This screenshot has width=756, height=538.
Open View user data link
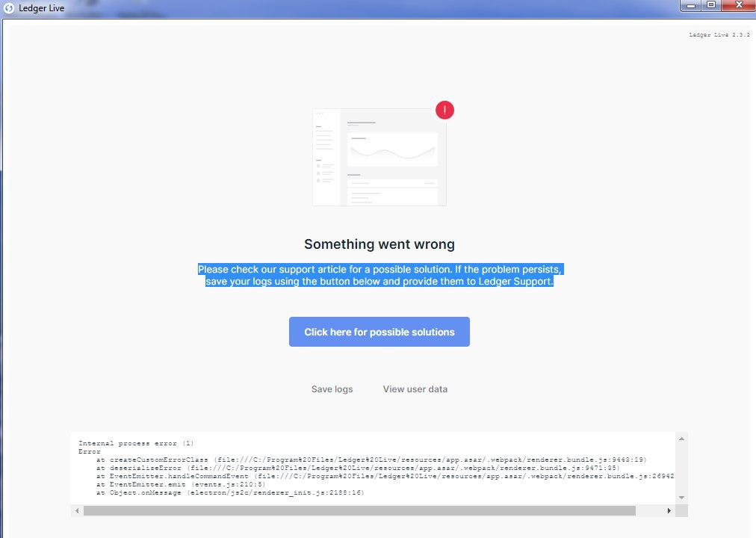(415, 389)
